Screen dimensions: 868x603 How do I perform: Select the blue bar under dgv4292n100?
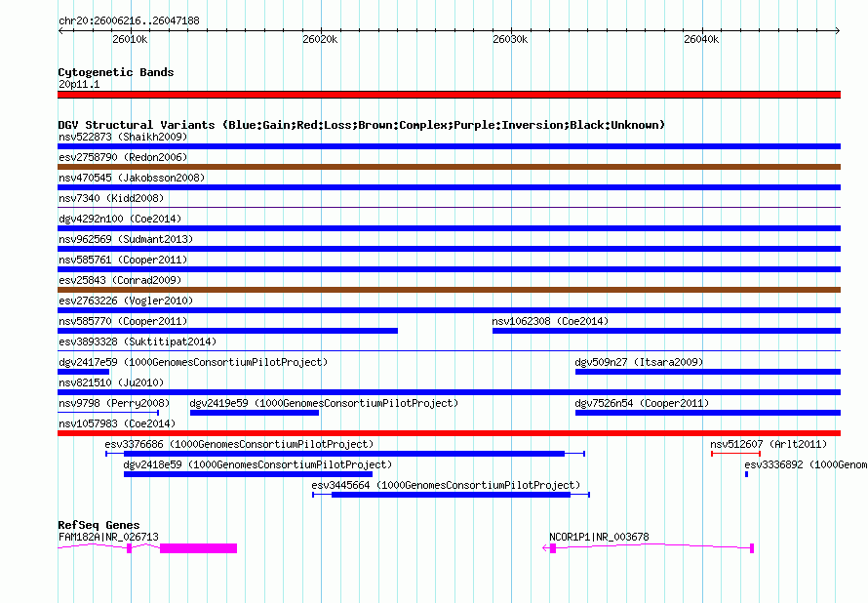tap(449, 228)
